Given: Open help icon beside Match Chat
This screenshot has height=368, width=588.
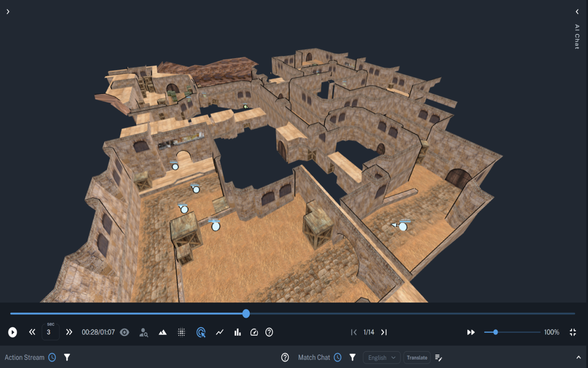Looking at the screenshot, I should click(285, 357).
